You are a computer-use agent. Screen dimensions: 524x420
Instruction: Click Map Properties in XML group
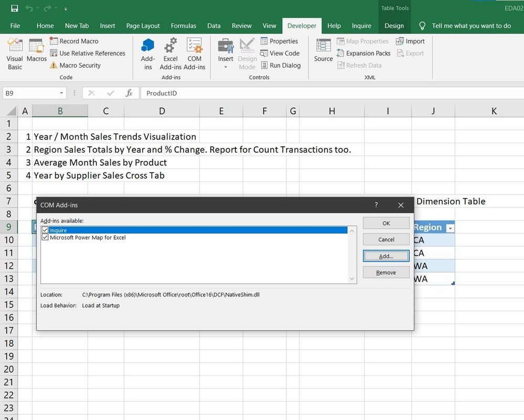click(362, 41)
